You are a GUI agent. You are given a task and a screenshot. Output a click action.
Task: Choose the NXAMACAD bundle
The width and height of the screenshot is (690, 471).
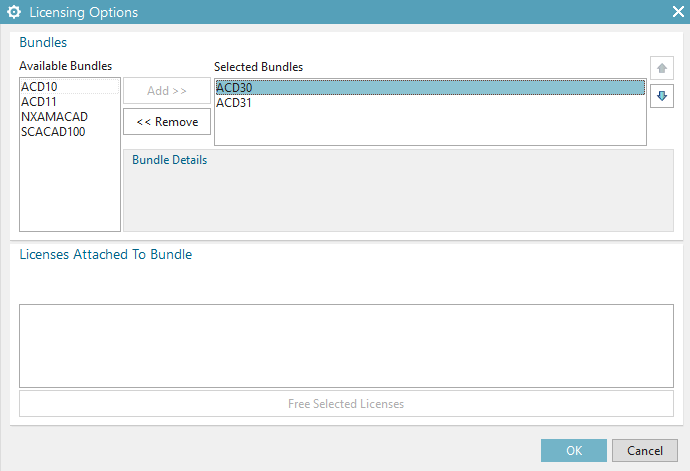(54, 117)
